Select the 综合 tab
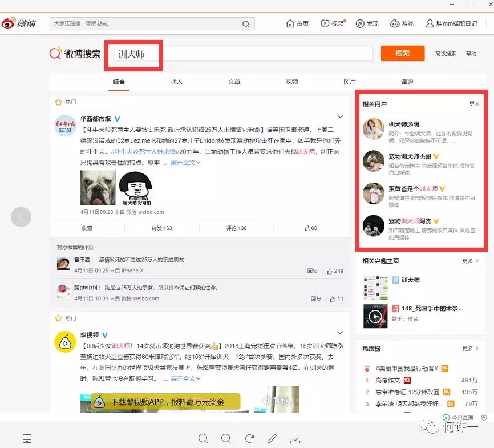Viewport: 494px width, 448px height. [x=119, y=82]
